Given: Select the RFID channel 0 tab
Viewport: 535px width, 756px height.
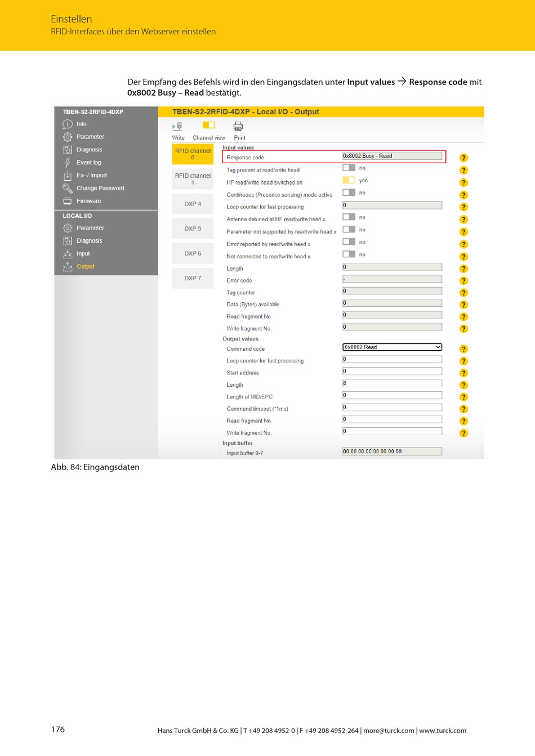Looking at the screenshot, I should click(193, 154).
